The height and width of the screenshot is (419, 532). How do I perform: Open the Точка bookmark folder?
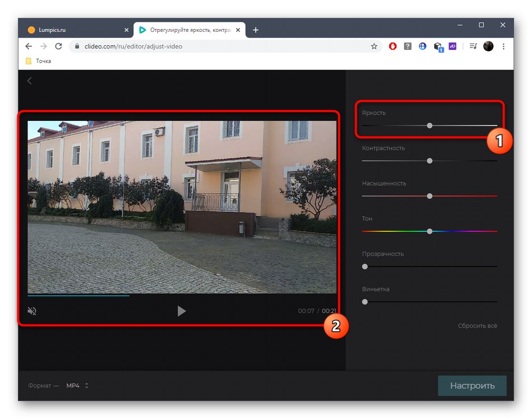[38, 61]
